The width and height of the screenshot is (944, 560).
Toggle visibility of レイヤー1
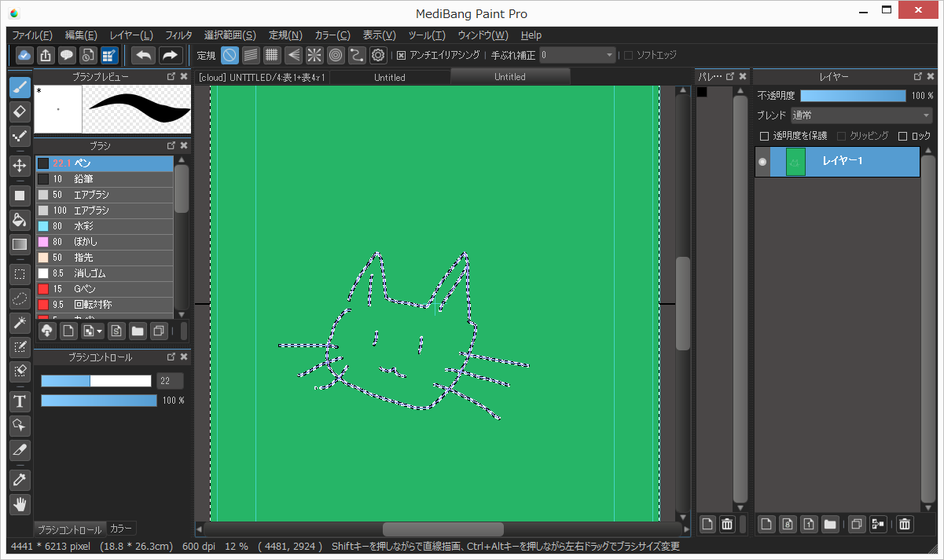pos(762,162)
